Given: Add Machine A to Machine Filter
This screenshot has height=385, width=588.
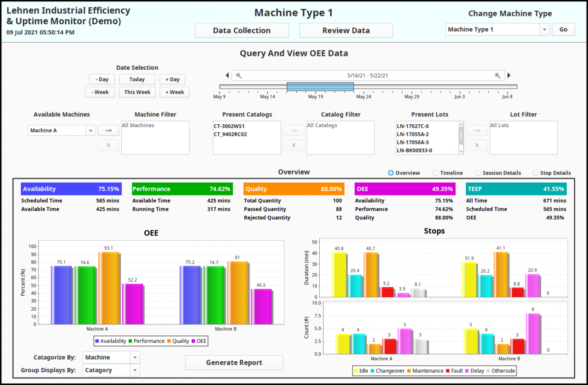Looking at the screenshot, I should click(108, 130).
